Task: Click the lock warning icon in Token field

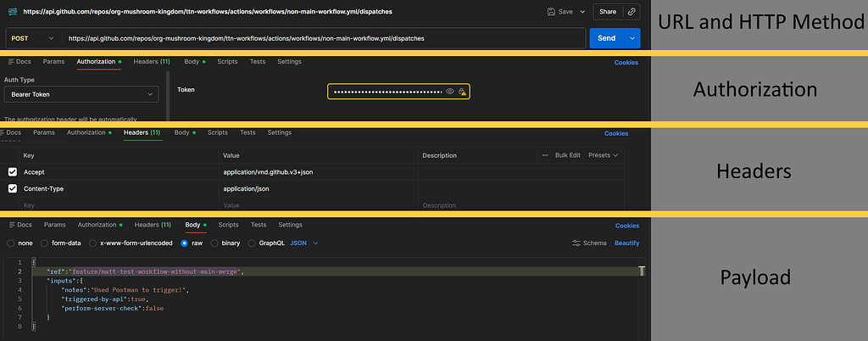Action: (462, 92)
